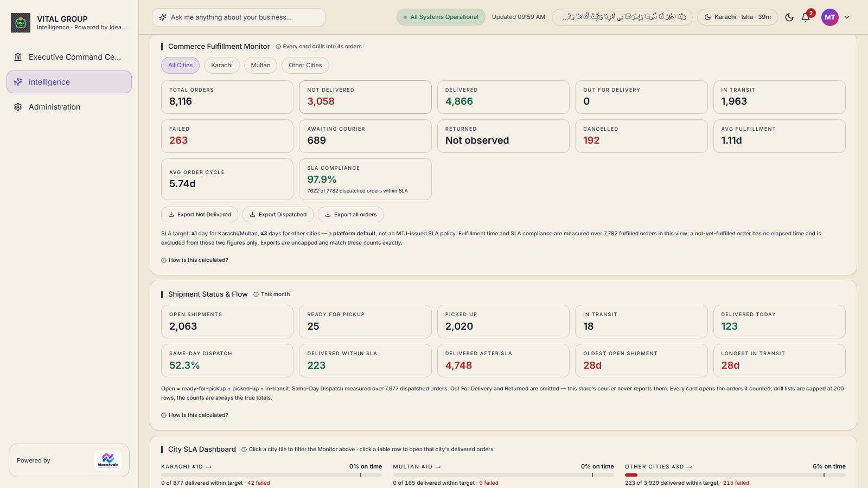Click info icon beside This month
The height and width of the screenshot is (488, 868).
pos(256,294)
